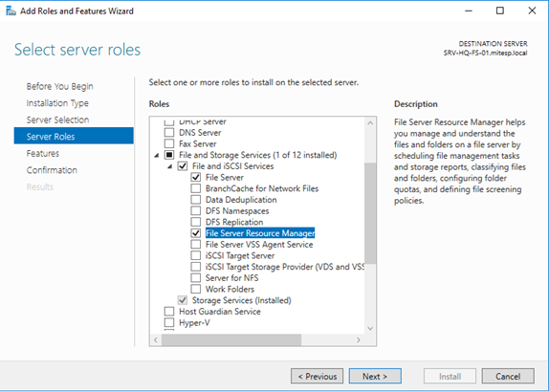This screenshot has width=549, height=392.
Task: Go back with the Previous button
Action: point(317,377)
